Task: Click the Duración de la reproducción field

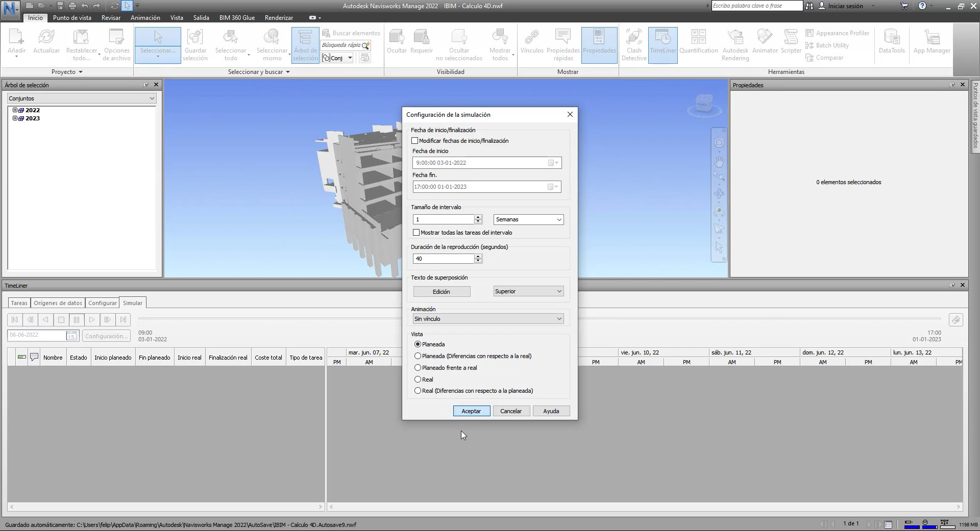Action: (x=444, y=259)
